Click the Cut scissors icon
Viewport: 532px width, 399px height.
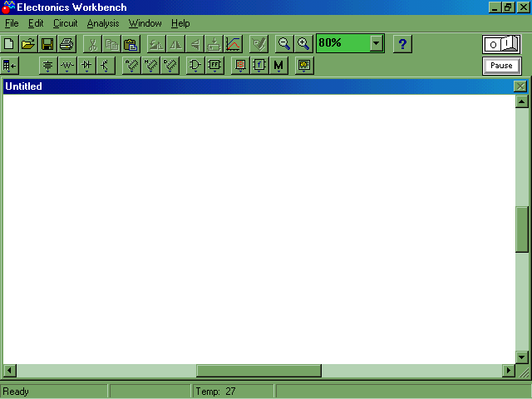[92, 44]
